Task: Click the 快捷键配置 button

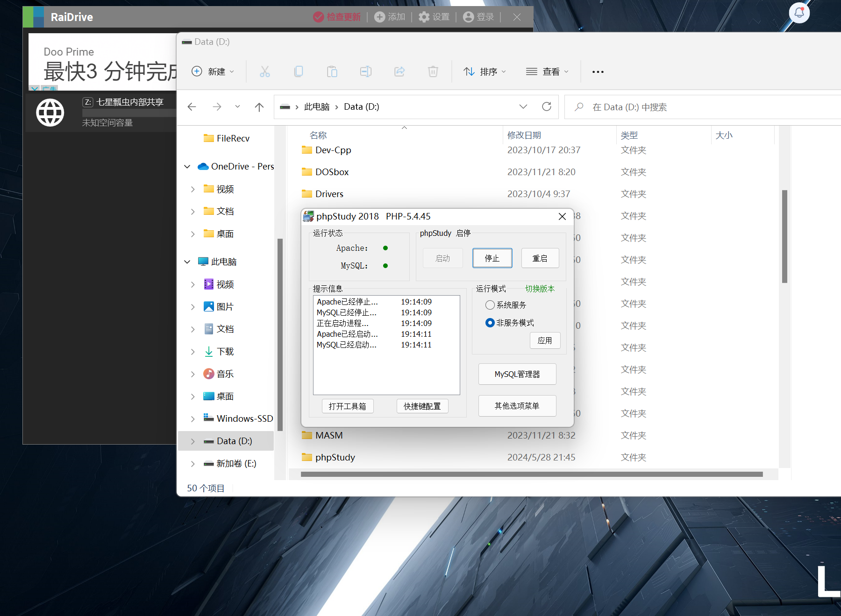Action: pyautogui.click(x=422, y=406)
